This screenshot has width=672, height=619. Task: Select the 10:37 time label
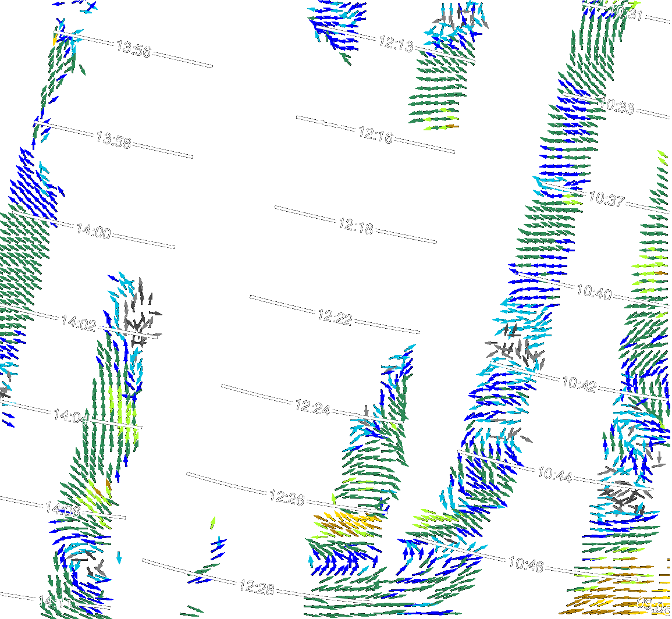click(x=607, y=198)
